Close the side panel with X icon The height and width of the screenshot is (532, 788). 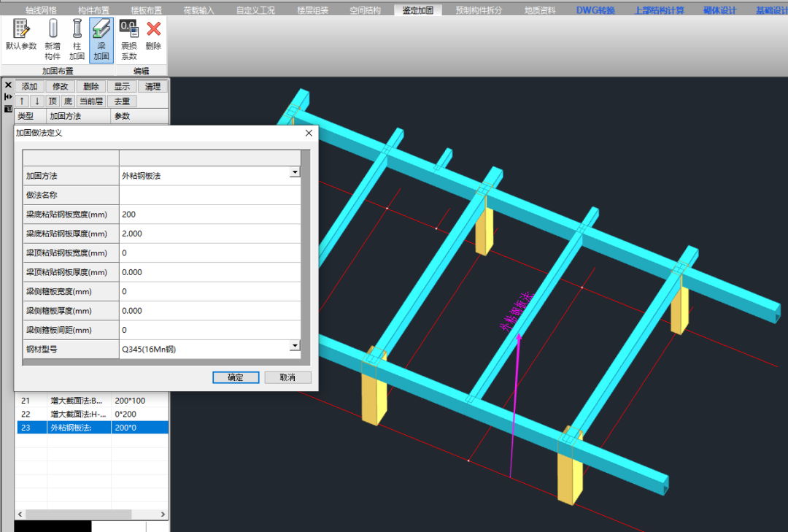click(x=8, y=85)
